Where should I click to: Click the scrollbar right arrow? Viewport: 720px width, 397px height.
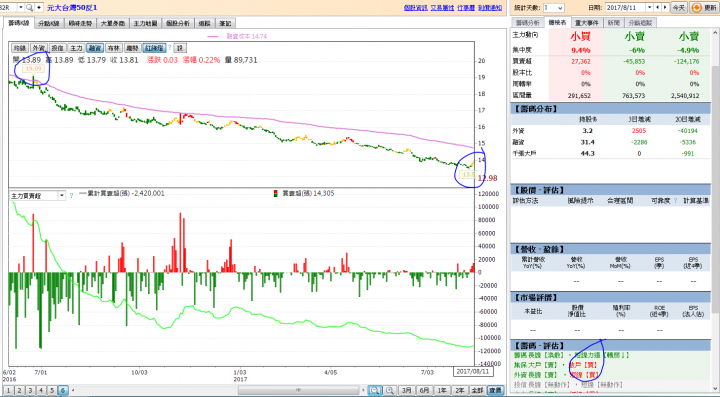[363, 391]
